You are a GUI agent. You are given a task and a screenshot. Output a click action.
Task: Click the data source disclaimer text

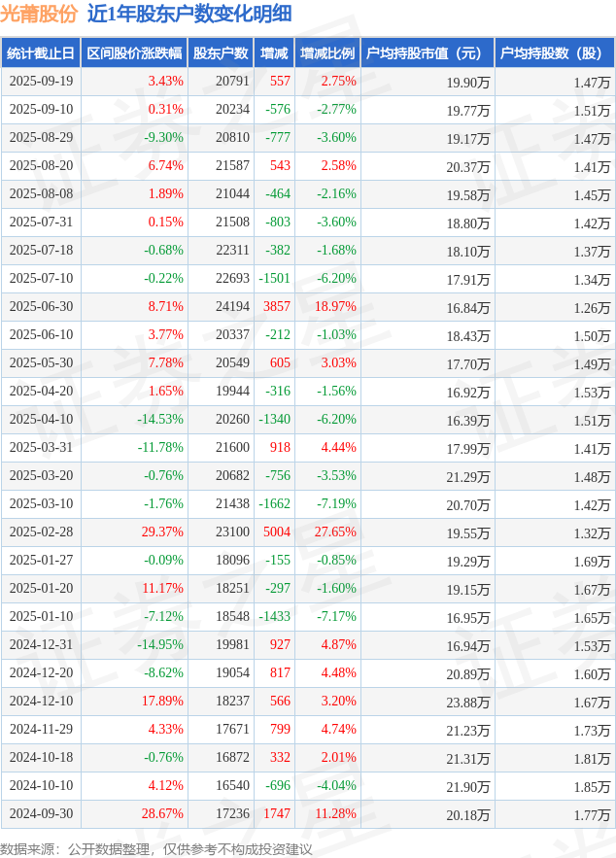(x=156, y=848)
